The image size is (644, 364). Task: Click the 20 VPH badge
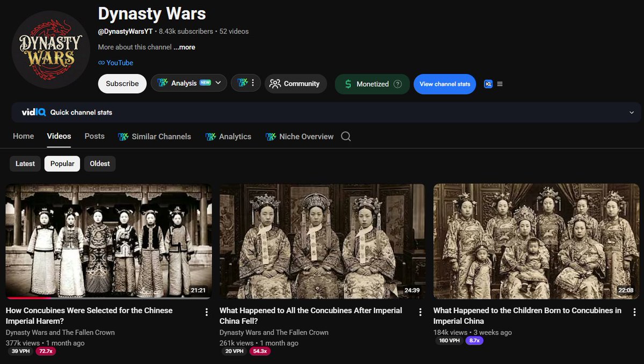click(x=234, y=351)
